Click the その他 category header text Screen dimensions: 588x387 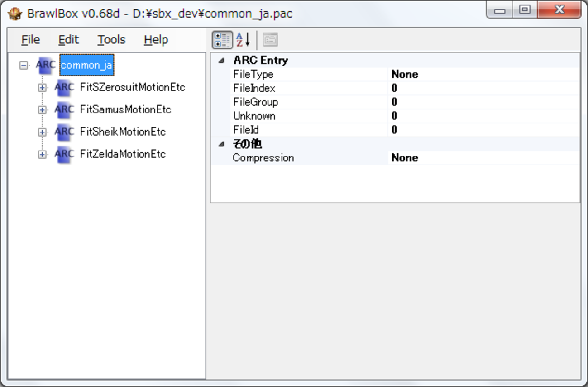coord(247,144)
